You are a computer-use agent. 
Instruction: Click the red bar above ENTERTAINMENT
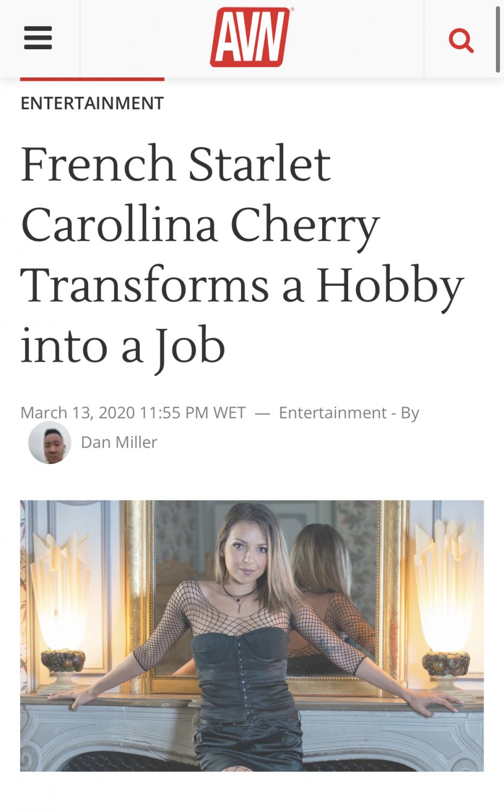(92, 79)
